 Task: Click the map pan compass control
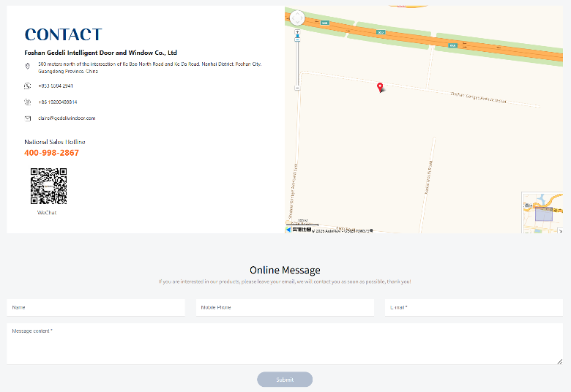(296, 18)
